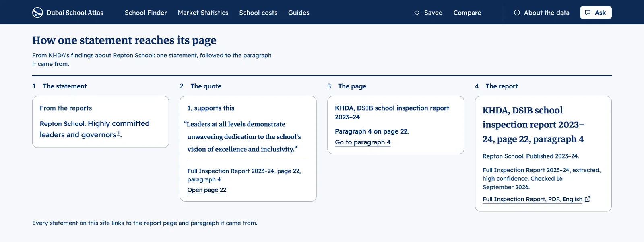This screenshot has height=242, width=644.
Task: Click Full Inspection Report 2023-24, page 22 citation
Action: coord(244,175)
